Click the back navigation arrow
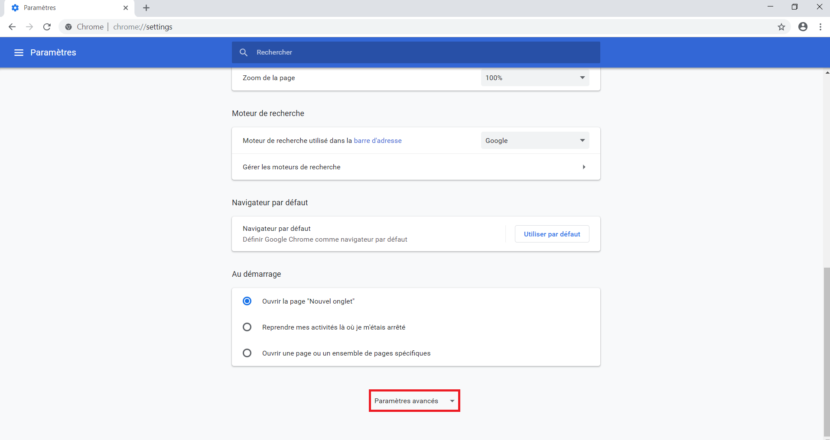Screen dimensions: 830x440 click(11, 27)
